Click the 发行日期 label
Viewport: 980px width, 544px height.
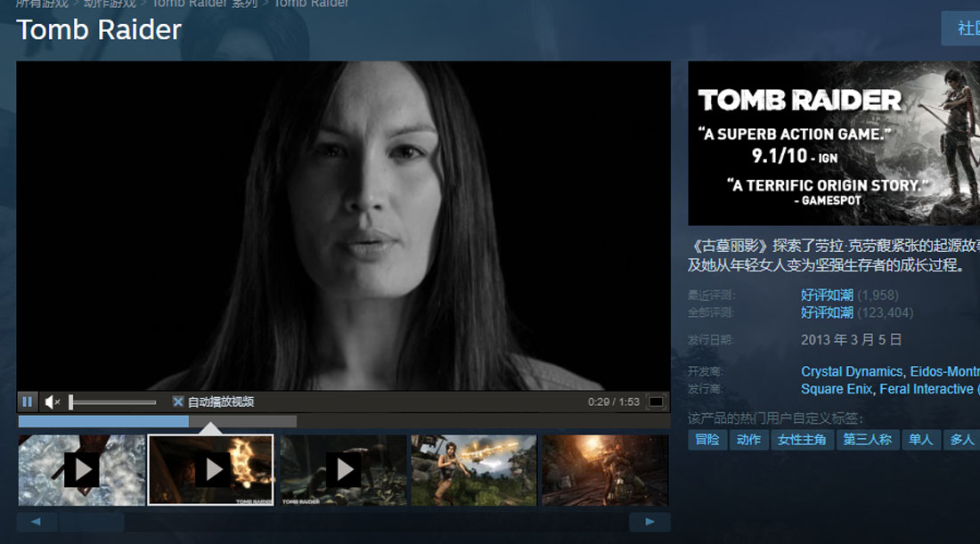pos(711,340)
